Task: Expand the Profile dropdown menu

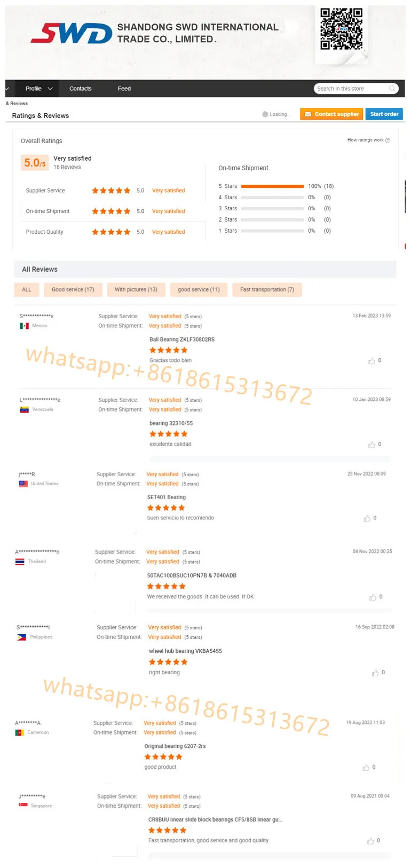Action: point(39,89)
